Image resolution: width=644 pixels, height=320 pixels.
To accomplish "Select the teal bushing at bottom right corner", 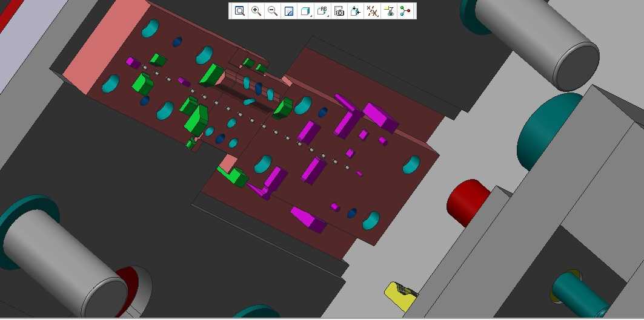I will pos(579,295).
